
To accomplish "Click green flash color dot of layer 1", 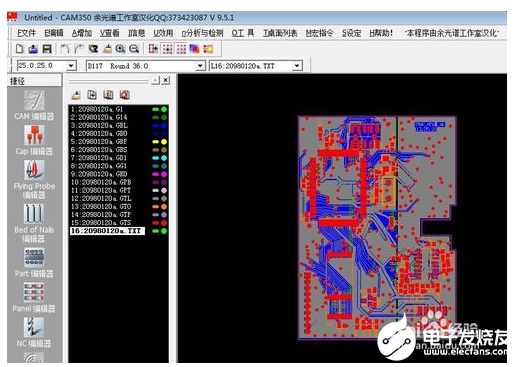I will (x=164, y=109).
